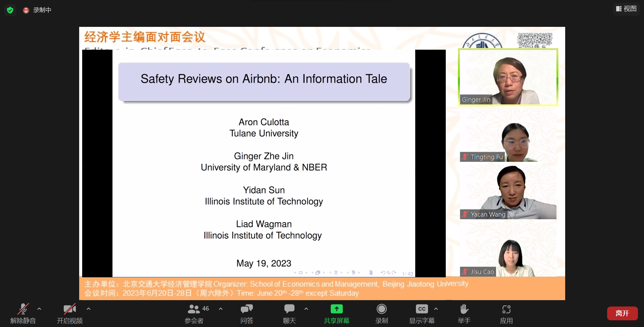Click the date 'May 19, 2023'
Viewport: 644px width, 327px height.
[264, 263]
